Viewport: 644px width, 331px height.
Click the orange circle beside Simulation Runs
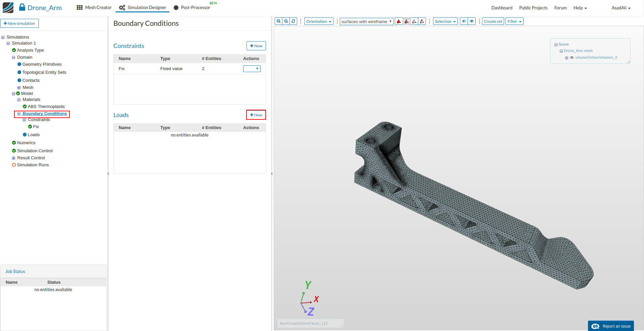(14, 165)
